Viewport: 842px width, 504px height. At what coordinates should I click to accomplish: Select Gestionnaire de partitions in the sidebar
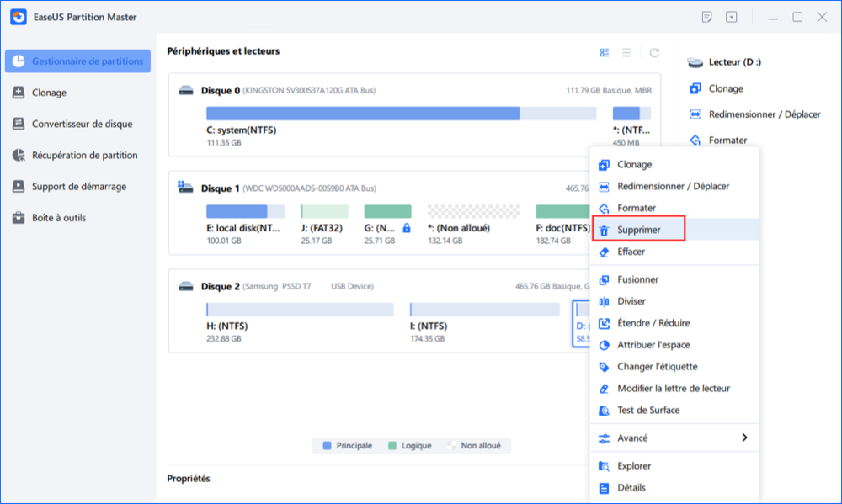79,61
